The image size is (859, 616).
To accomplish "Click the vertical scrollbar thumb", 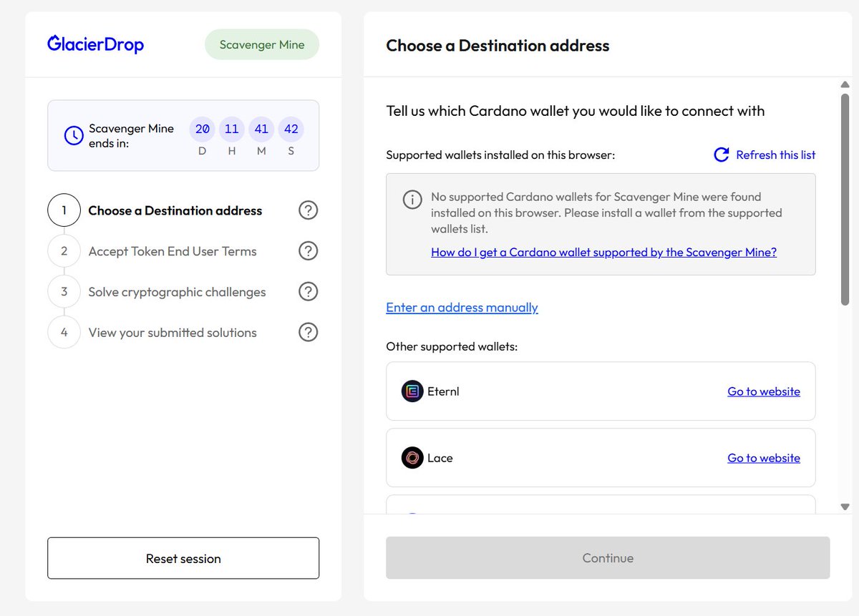I will (845, 200).
